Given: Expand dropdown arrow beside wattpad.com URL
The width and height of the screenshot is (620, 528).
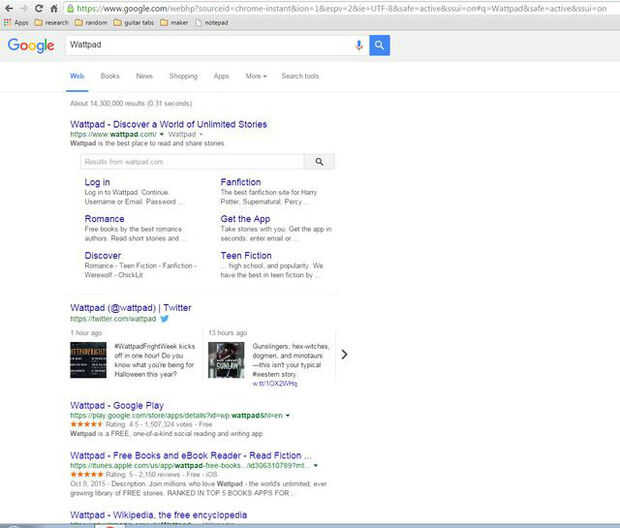Looking at the screenshot, I should tap(161, 134).
